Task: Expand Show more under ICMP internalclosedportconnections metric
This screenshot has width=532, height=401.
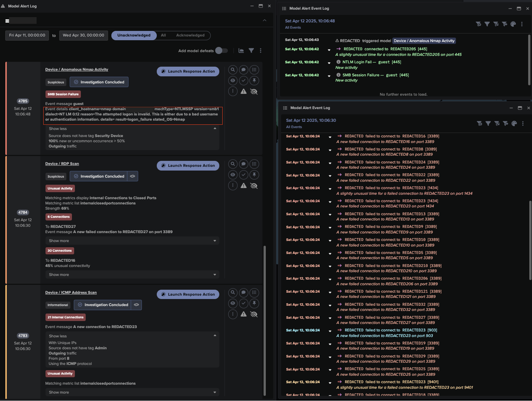Action: click(x=132, y=392)
